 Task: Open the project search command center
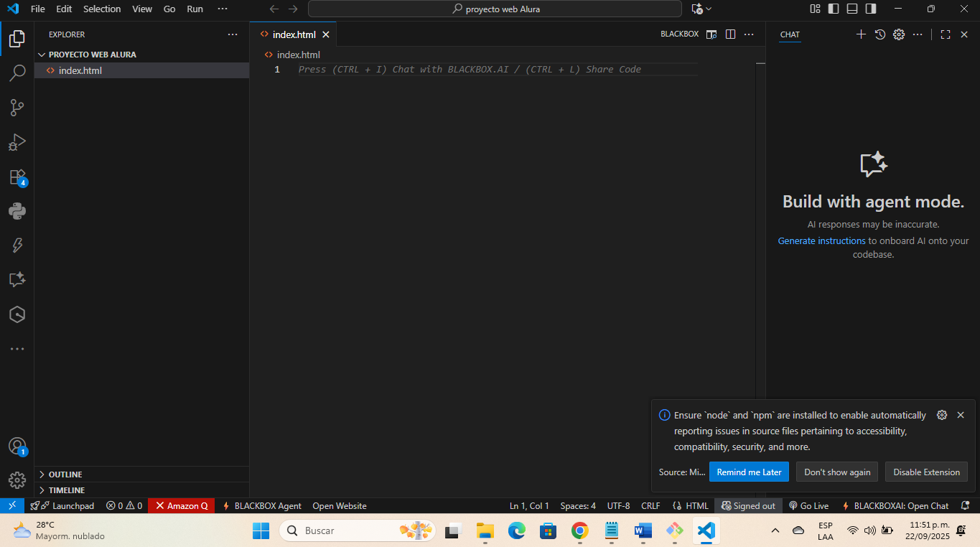(495, 9)
